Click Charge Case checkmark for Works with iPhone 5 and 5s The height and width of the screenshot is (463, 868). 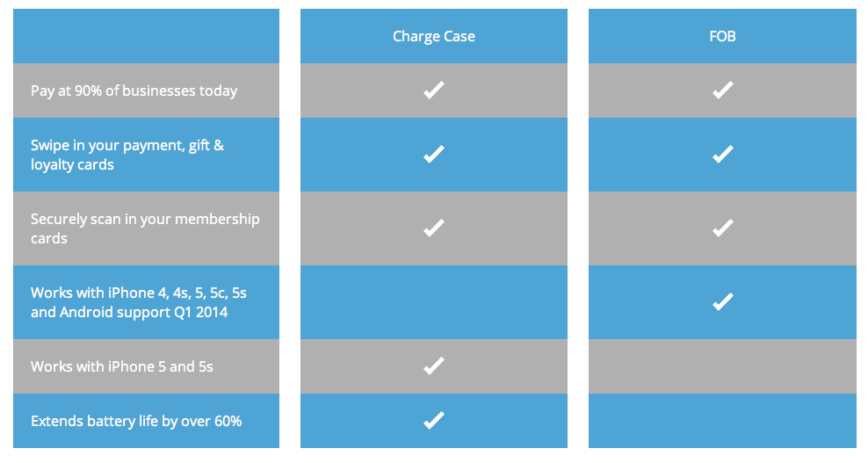click(433, 365)
